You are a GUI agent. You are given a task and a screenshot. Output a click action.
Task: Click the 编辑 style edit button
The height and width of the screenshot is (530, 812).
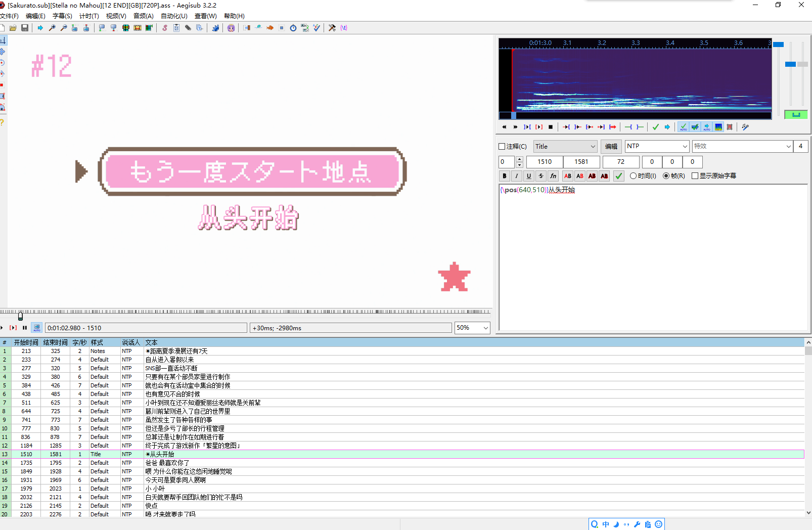click(611, 147)
